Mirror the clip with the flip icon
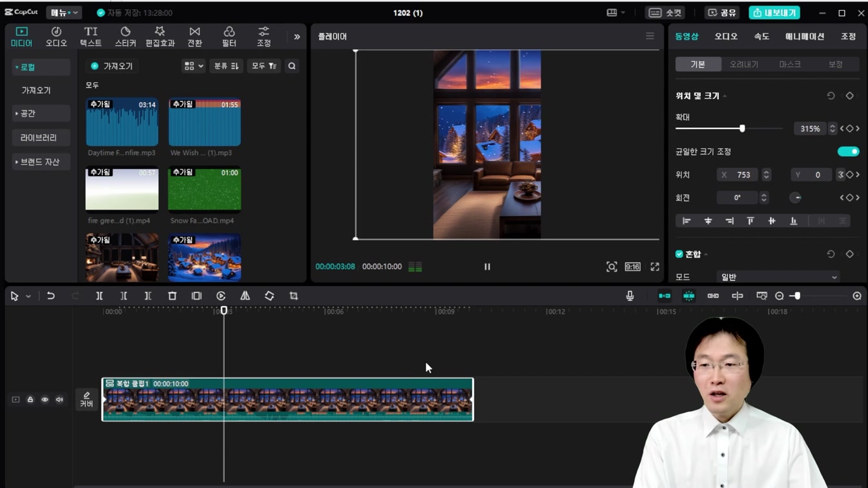Image resolution: width=868 pixels, height=488 pixels. point(245,296)
